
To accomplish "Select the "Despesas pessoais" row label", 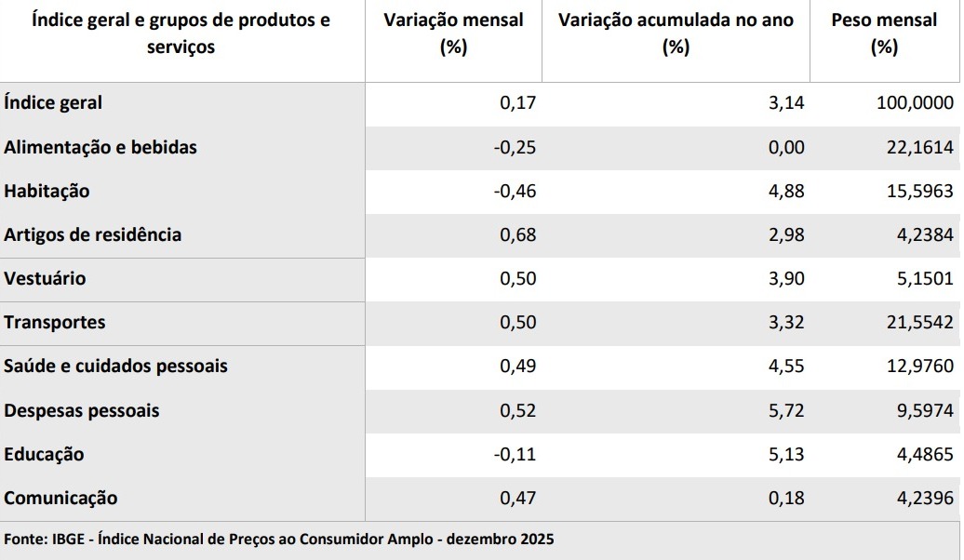I will 81,410.
